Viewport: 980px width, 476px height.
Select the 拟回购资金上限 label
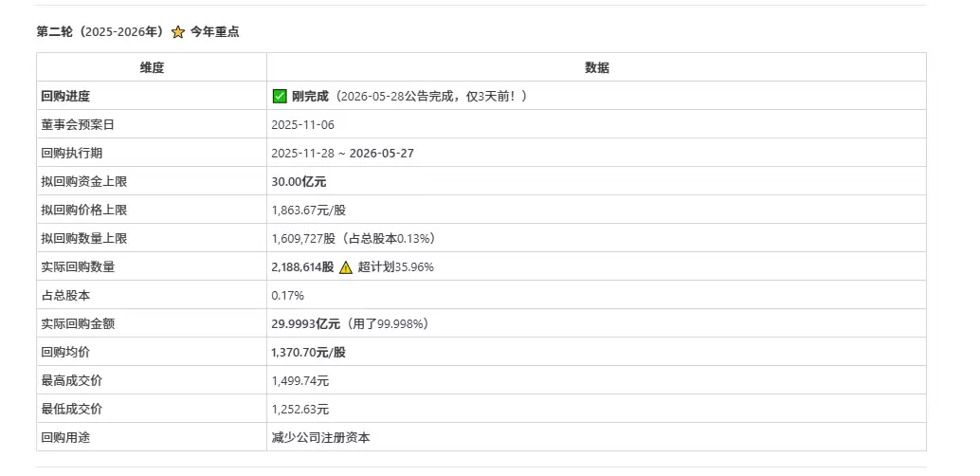click(84, 182)
